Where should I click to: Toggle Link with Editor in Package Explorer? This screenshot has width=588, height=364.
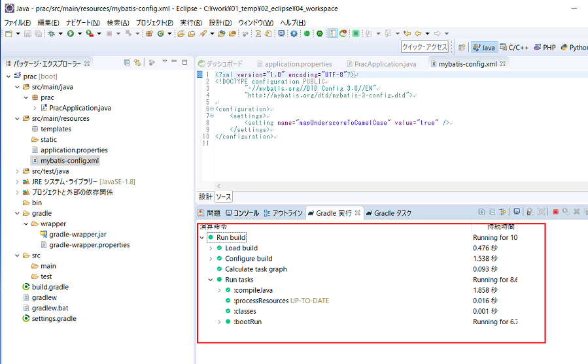click(x=137, y=63)
